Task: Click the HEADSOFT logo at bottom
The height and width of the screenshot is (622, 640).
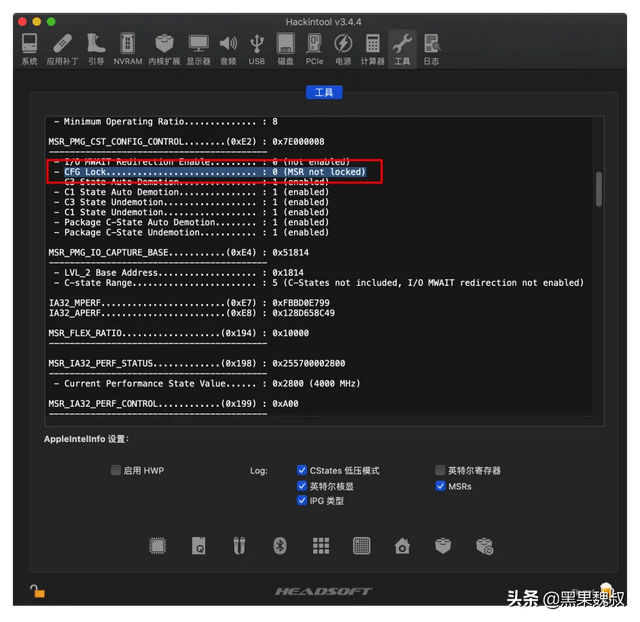Action: point(323,591)
